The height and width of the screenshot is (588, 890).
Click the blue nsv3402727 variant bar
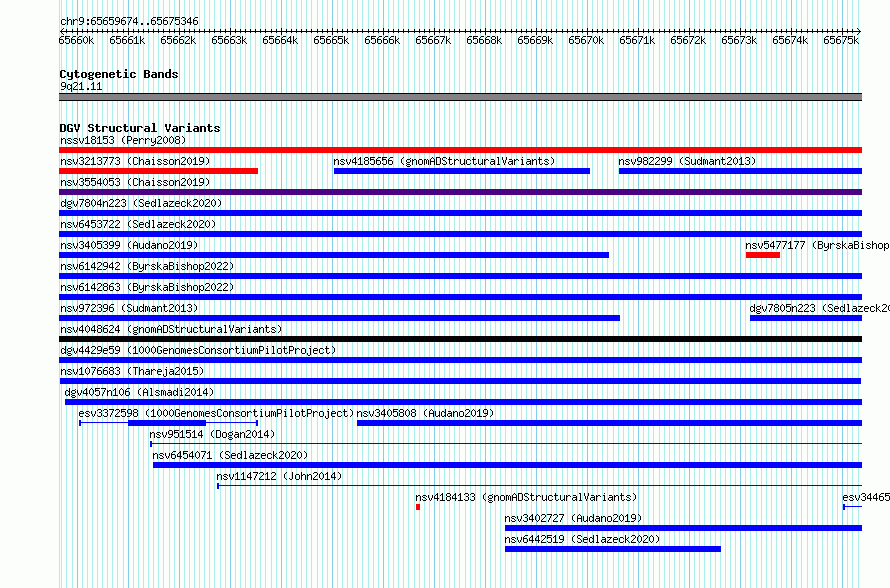click(x=683, y=528)
